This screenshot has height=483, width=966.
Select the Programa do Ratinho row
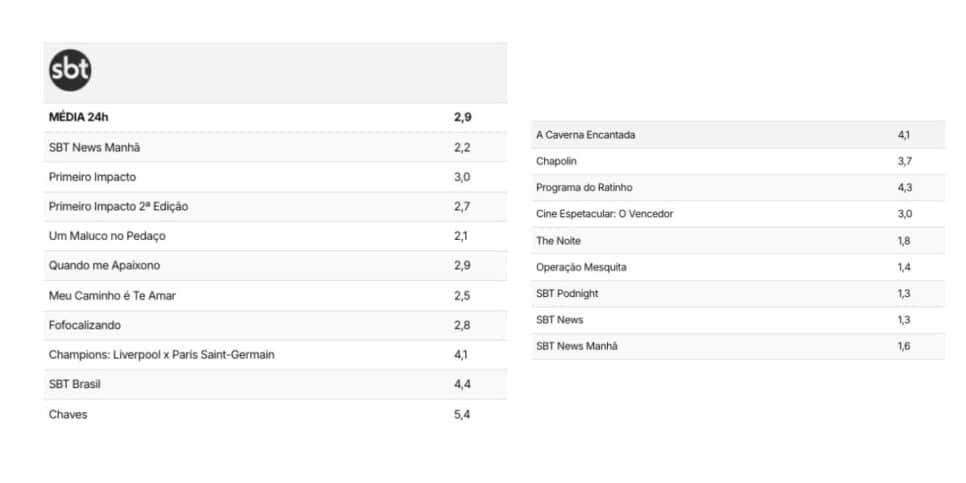737,187
